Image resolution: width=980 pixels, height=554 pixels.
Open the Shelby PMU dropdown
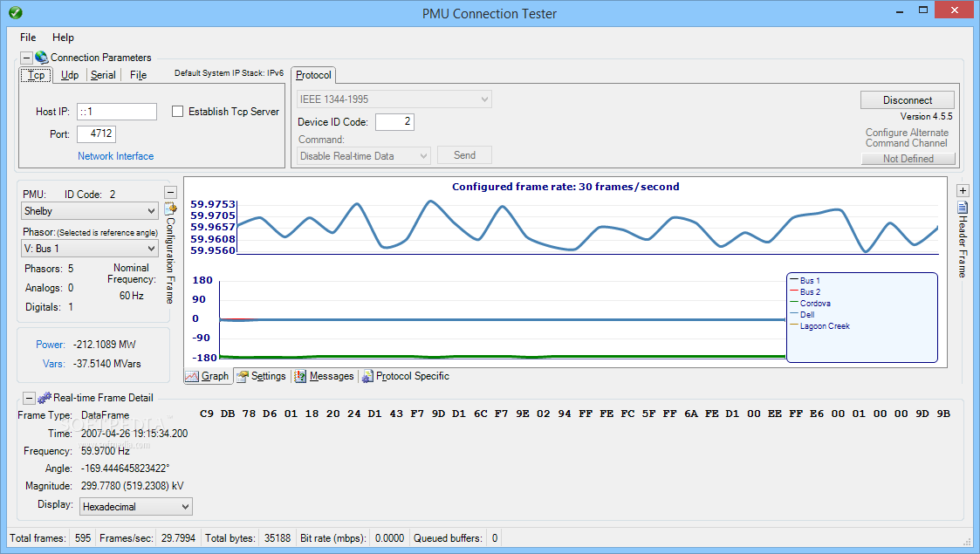coord(89,211)
